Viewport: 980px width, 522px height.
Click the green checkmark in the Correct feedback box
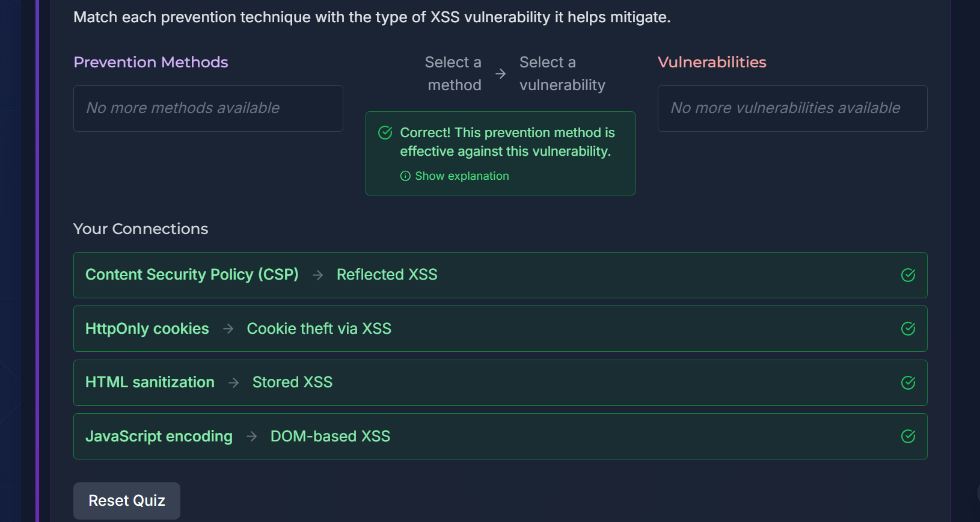click(385, 133)
